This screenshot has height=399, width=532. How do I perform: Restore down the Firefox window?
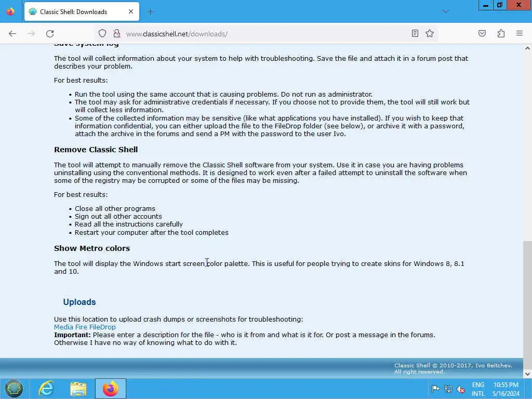(499, 5)
